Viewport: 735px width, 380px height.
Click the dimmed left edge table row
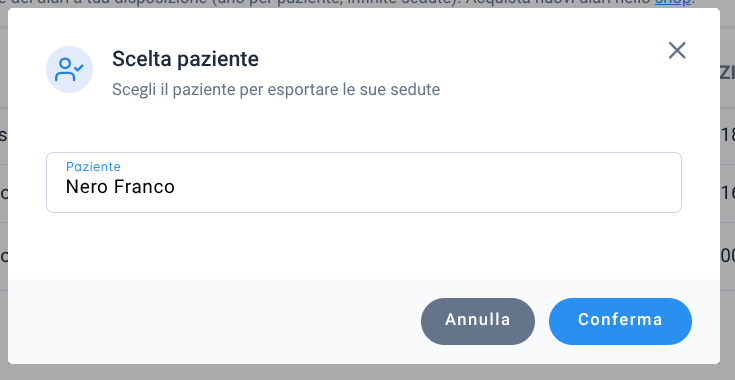4,193
